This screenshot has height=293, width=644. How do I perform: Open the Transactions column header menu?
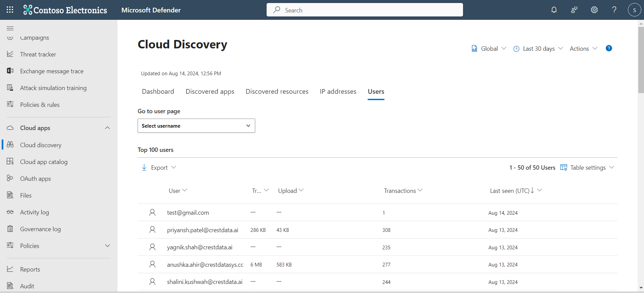tap(403, 191)
